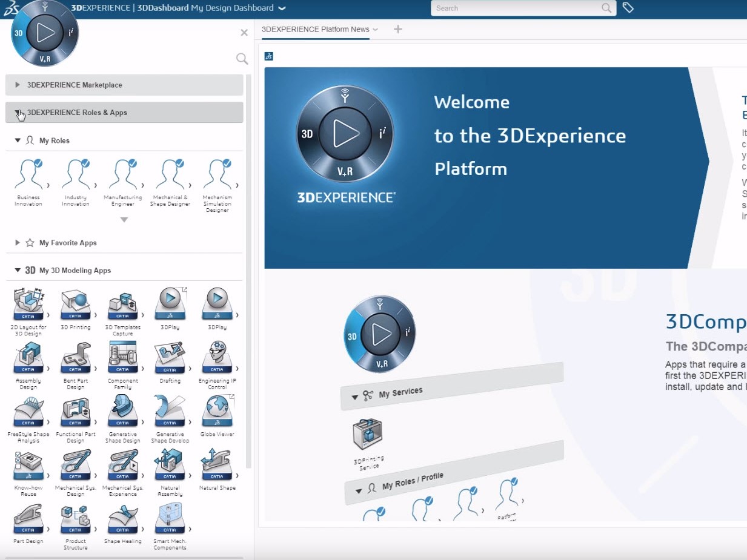The height and width of the screenshot is (560, 747).
Task: Expand the chevron beside Assembly Design app
Action: pos(48,368)
